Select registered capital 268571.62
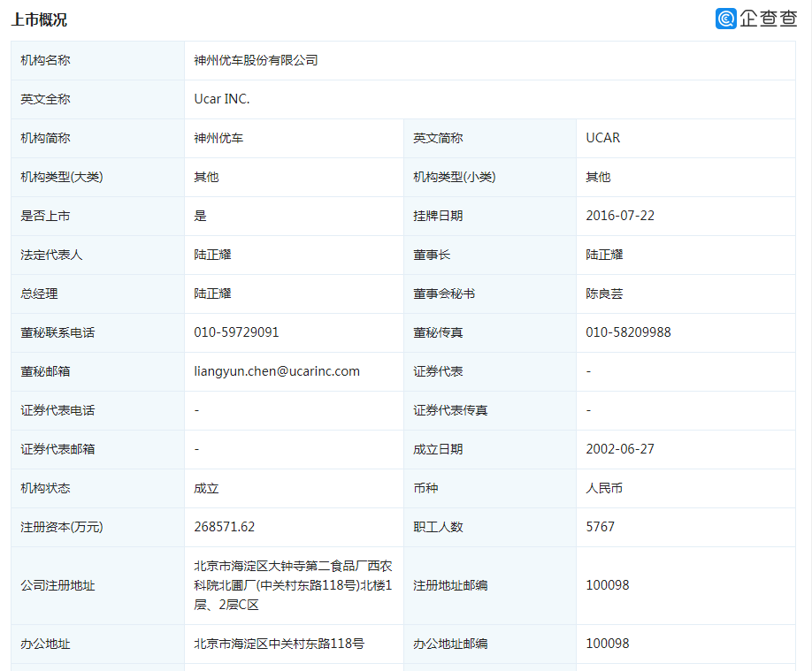 coord(225,527)
